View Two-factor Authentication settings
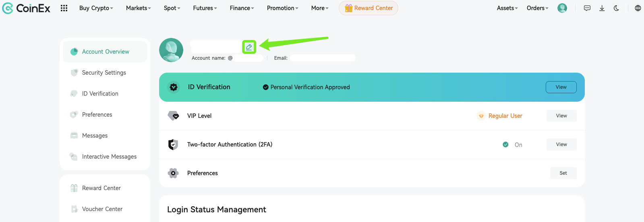The height and width of the screenshot is (222, 644). (x=561, y=145)
